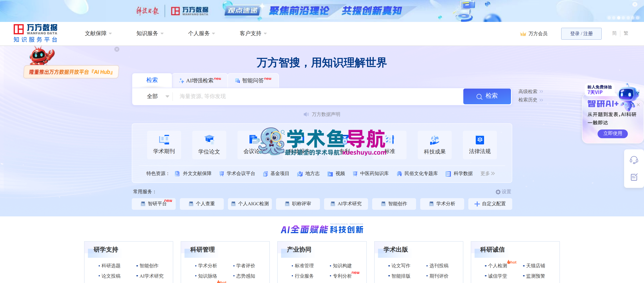Image resolution: width=644 pixels, height=283 pixels.
Task: Open the 学术期刊 resource icon
Action: 164,145
